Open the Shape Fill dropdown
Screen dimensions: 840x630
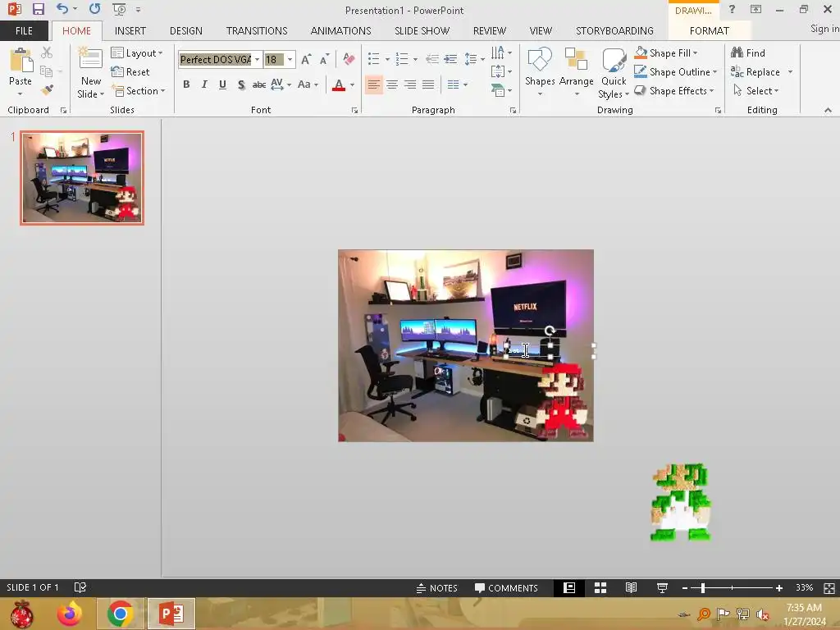click(x=666, y=53)
